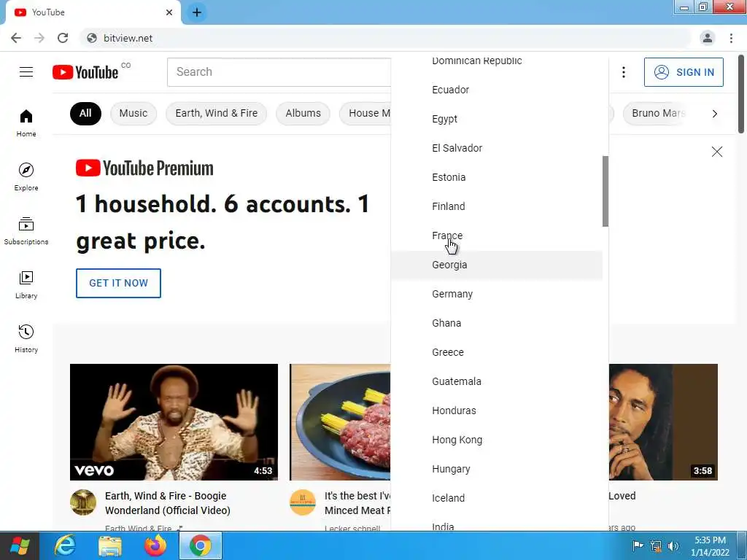Choose Ecuador from country list
Image resolution: width=747 pixels, height=560 pixels.
click(496, 90)
